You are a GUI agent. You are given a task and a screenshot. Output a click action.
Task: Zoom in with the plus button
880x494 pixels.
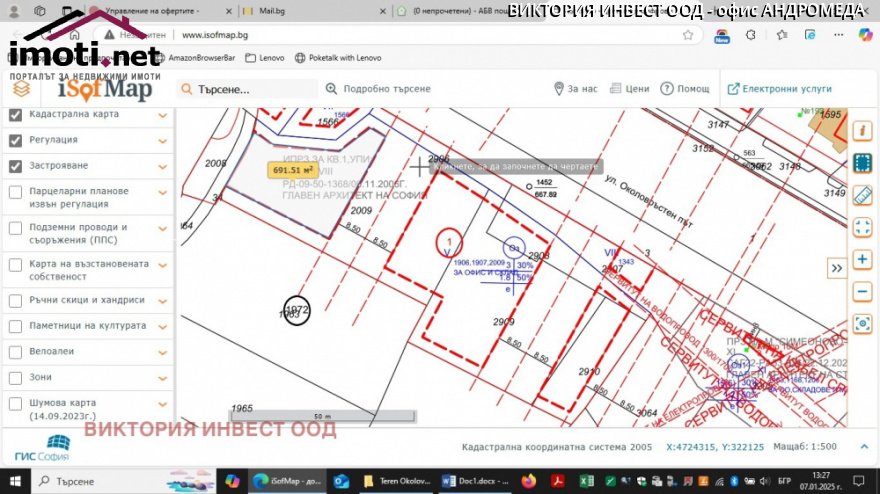coord(862,259)
